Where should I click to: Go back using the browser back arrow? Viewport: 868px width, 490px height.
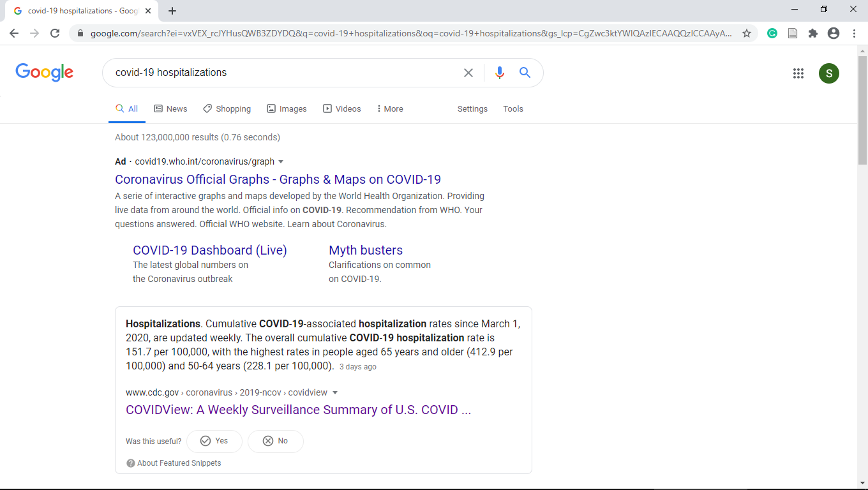[14, 33]
